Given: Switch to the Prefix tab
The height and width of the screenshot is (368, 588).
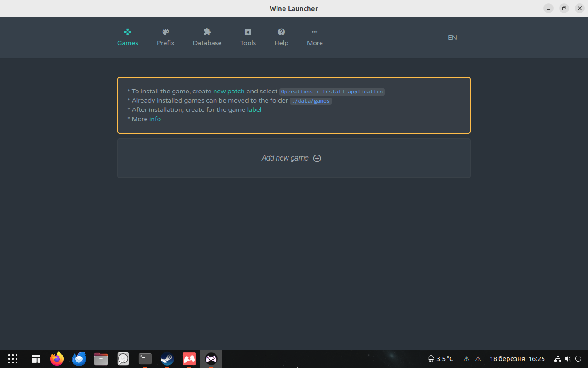Looking at the screenshot, I should point(165,37).
